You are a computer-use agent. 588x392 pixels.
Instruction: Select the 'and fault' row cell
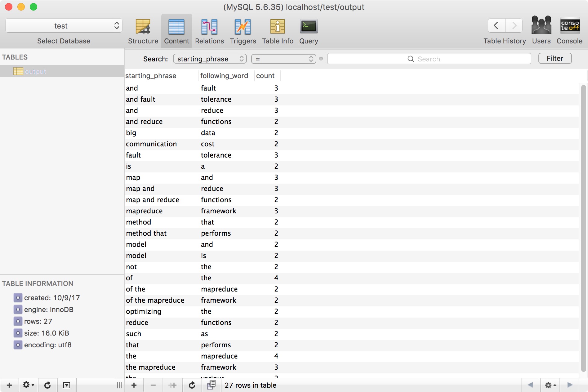click(x=161, y=99)
